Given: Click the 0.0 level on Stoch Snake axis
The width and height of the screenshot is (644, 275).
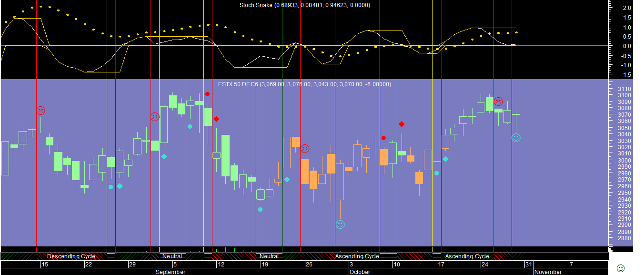Looking at the screenshot, I should [x=626, y=46].
